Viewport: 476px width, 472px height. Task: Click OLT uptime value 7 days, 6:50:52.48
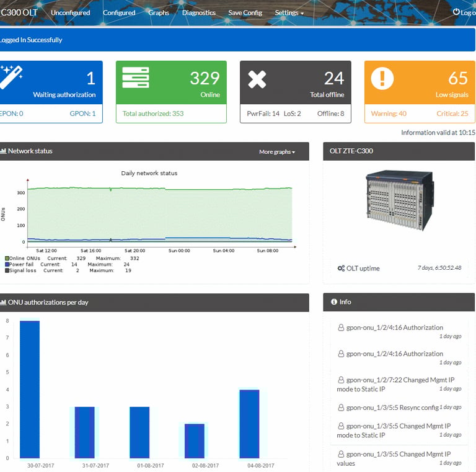click(x=439, y=268)
